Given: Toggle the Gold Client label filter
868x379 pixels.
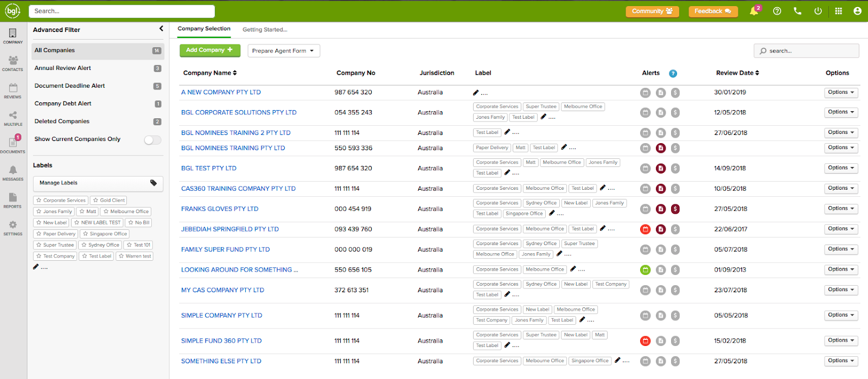Looking at the screenshot, I should (x=109, y=200).
